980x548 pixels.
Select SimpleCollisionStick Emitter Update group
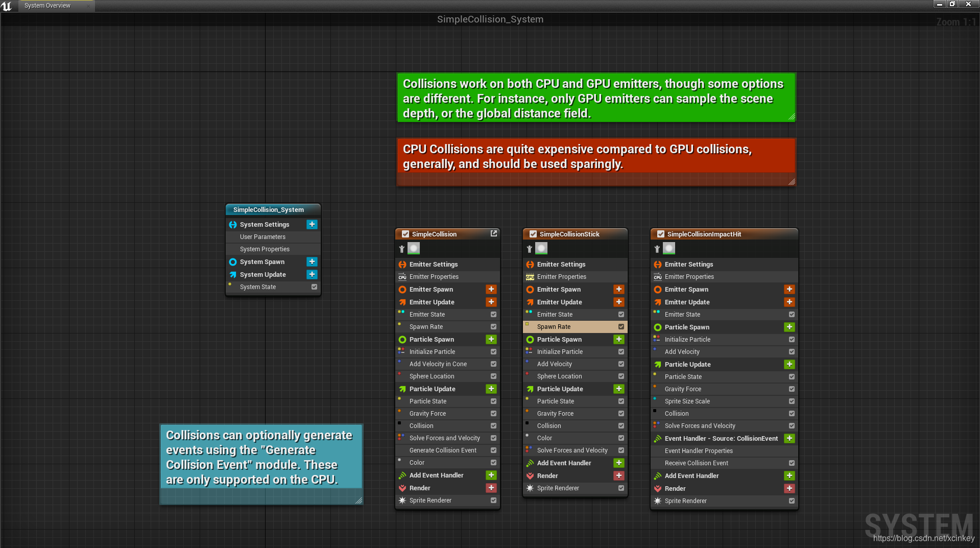pos(575,302)
